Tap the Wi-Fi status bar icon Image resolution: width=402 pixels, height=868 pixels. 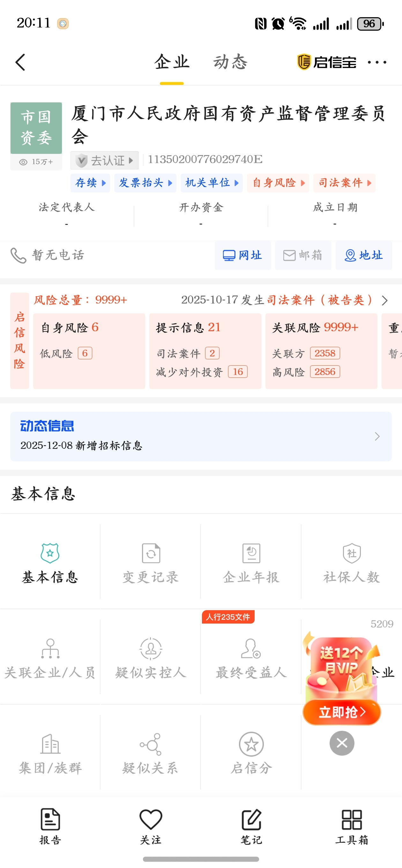pos(298,24)
